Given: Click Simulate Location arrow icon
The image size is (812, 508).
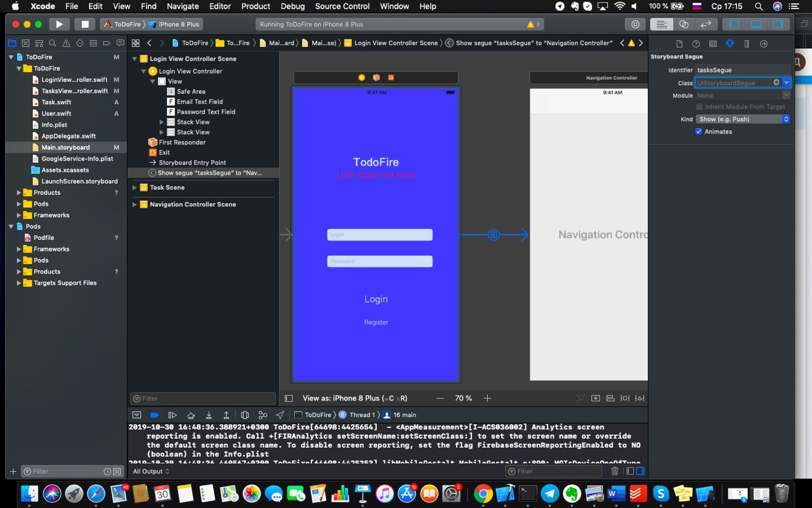Looking at the screenshot, I should tap(280, 415).
